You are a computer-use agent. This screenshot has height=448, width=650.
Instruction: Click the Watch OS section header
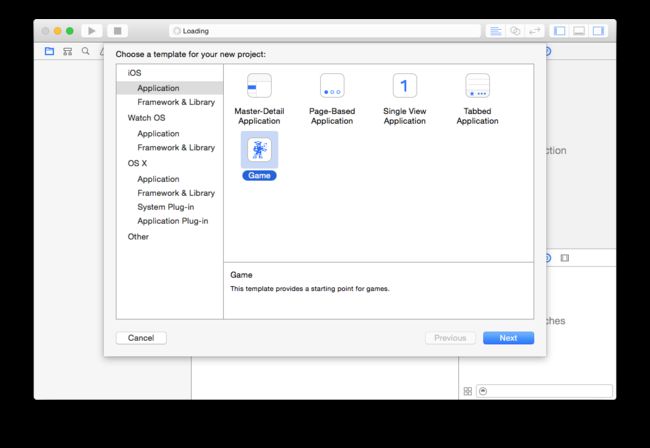146,118
